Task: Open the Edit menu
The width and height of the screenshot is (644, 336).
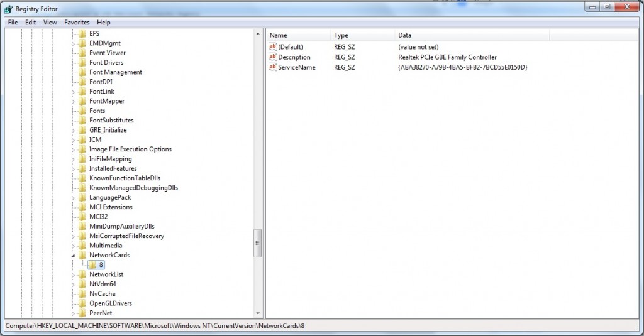Action: click(31, 22)
